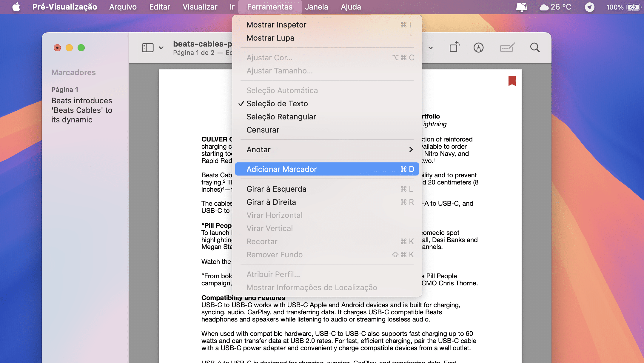Open the Pré-Visualização app menu
The image size is (644, 363).
(x=65, y=7)
